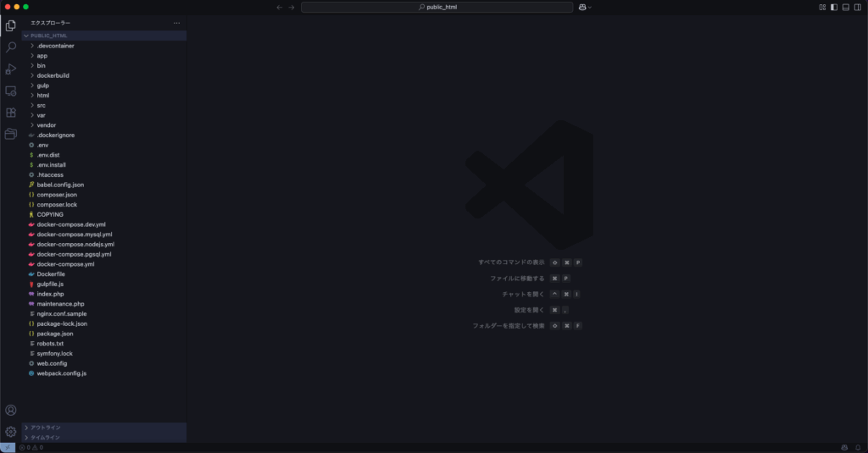
Task: Open the .env file
Action: (x=104, y=145)
